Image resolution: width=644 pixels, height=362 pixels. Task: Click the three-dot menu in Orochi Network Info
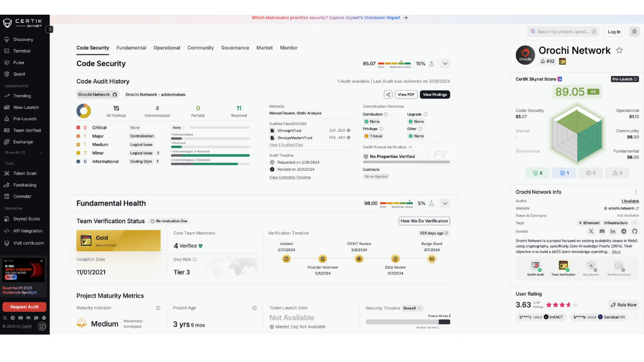(x=635, y=192)
